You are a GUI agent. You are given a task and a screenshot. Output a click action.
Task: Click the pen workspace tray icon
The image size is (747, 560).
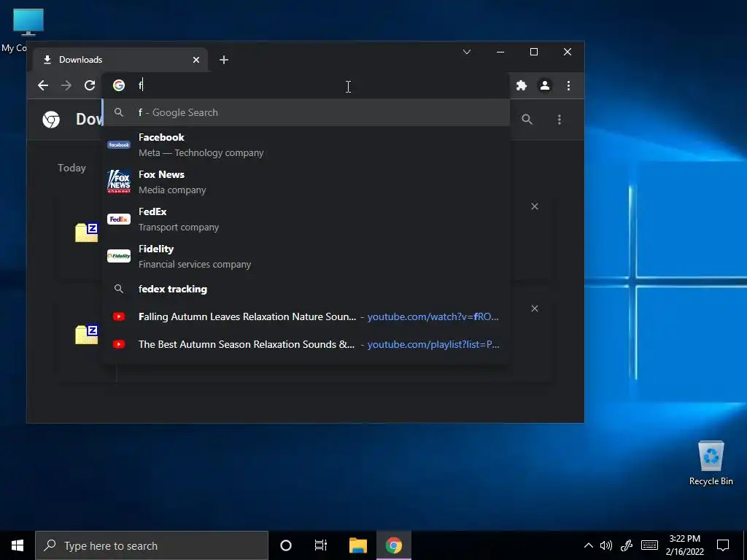coord(627,545)
